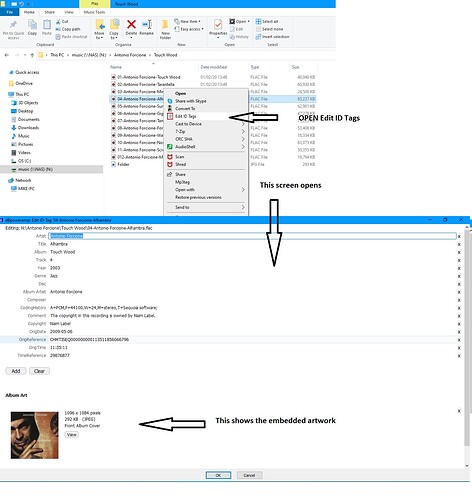Click the embedded album art thumbnail
472x500 pixels.
click(34, 435)
